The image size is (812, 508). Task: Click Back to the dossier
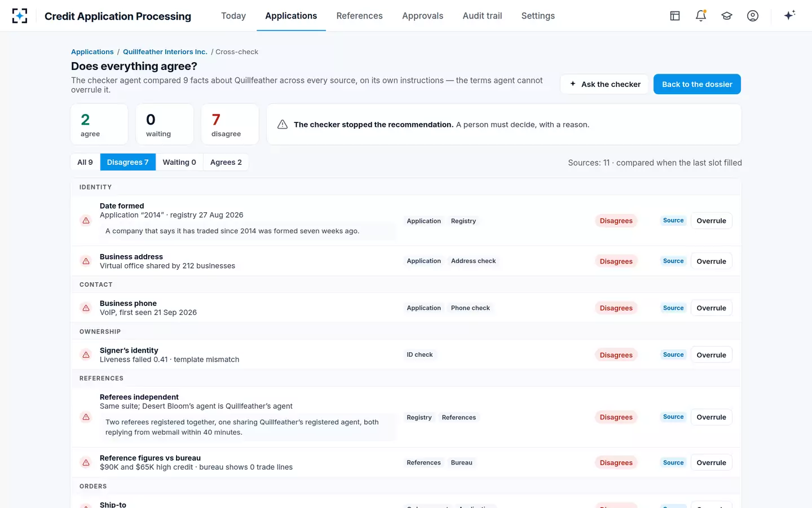coord(697,84)
